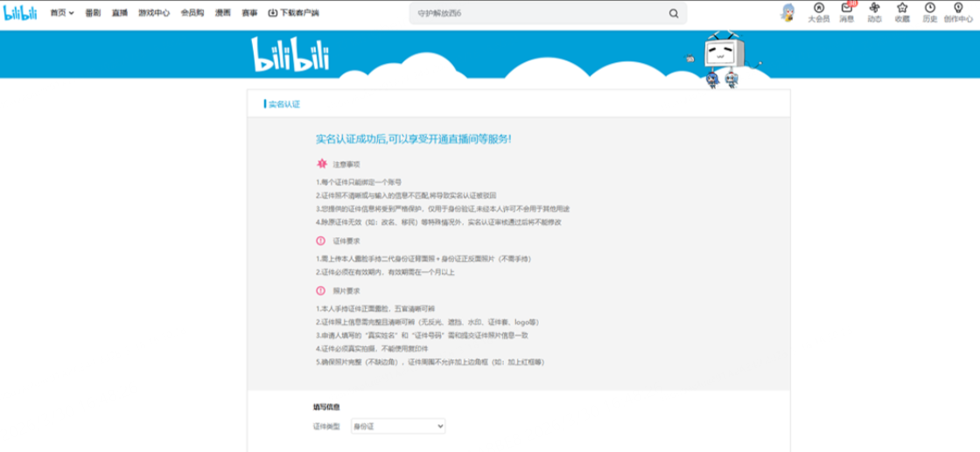980x452 pixels.
Task: Click the 实名认证 section heading
Action: [x=284, y=104]
